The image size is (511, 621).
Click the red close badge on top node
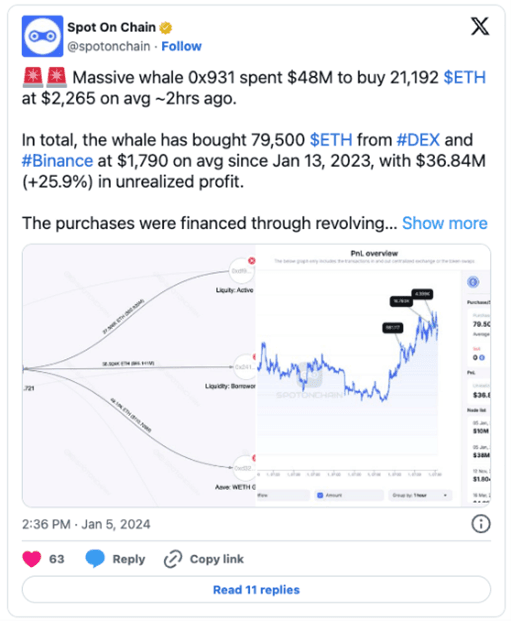[252, 261]
